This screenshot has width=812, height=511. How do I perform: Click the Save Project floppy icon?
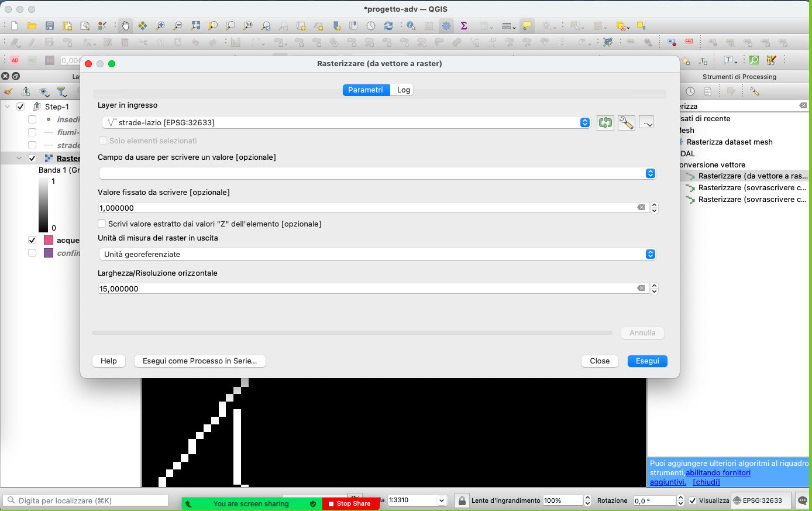[x=50, y=26]
